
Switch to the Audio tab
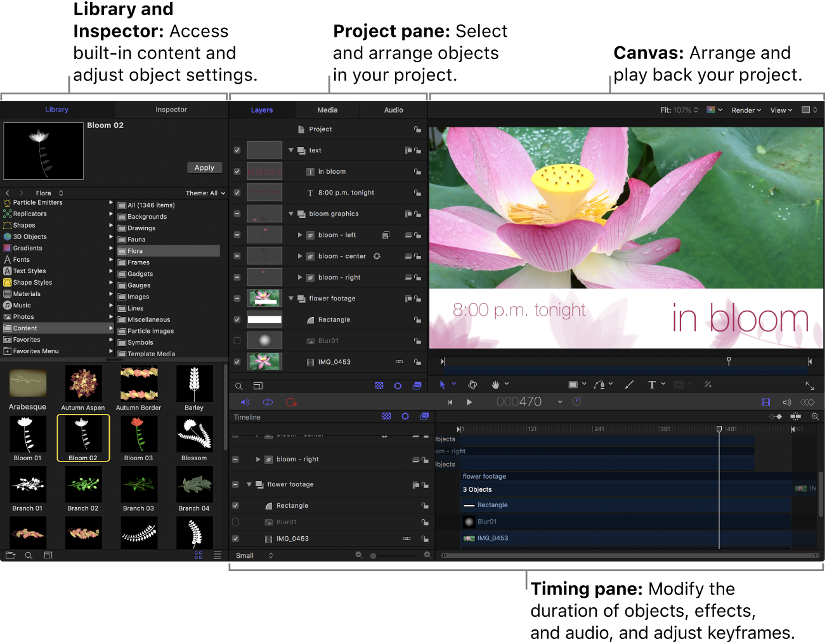[x=393, y=110]
